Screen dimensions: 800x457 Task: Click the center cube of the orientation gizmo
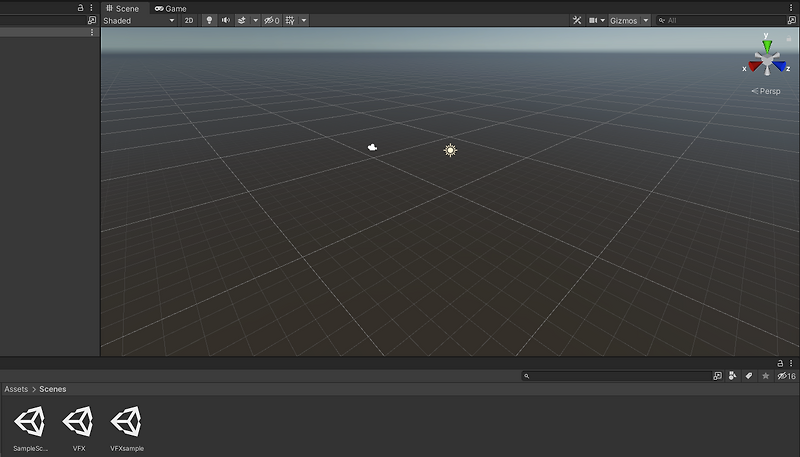pos(767,61)
